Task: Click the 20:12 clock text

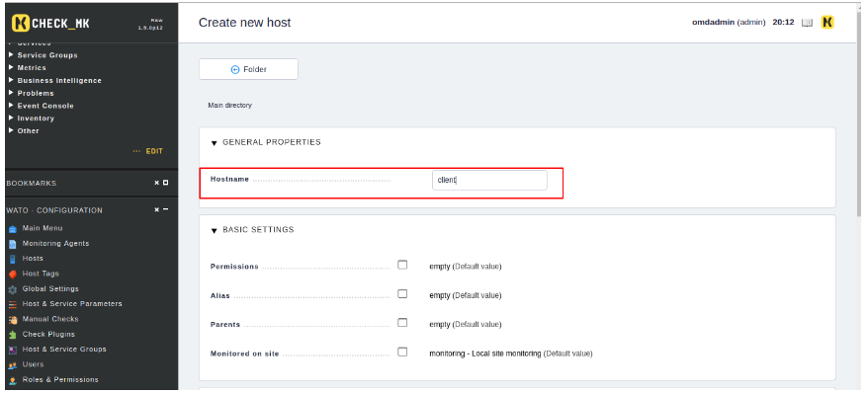Action: (x=783, y=23)
